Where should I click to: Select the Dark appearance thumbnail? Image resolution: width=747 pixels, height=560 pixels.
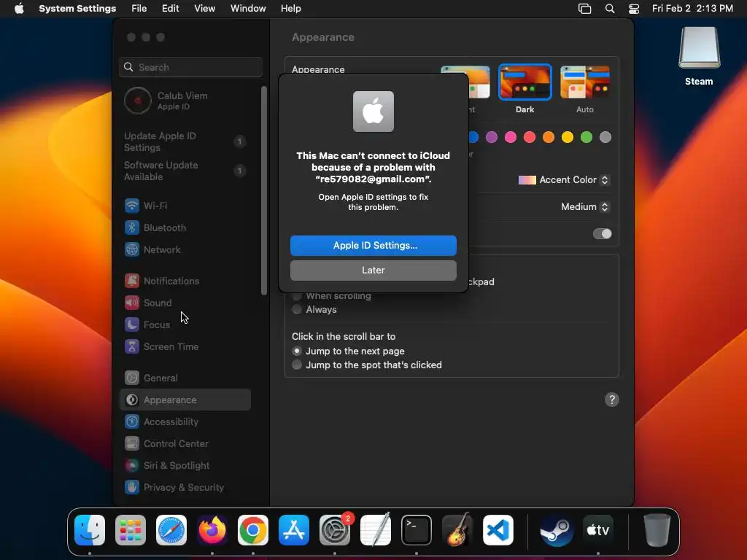(x=525, y=82)
